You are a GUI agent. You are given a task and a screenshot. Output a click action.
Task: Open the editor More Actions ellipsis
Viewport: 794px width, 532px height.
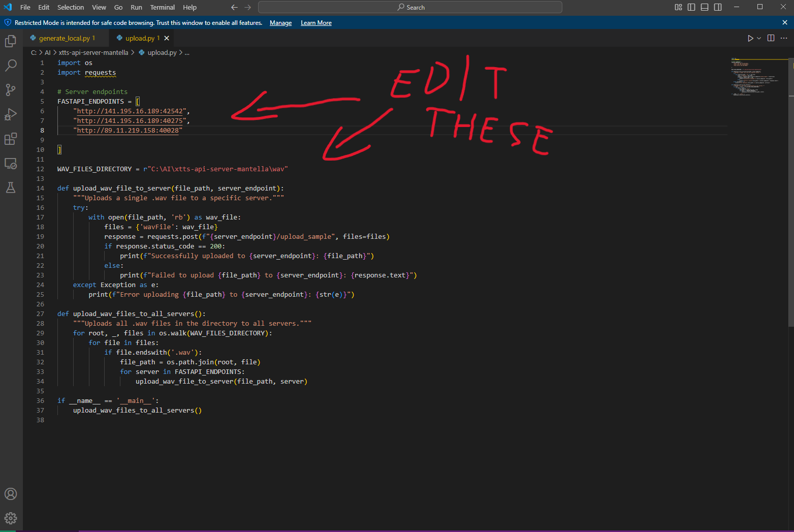[x=784, y=38]
